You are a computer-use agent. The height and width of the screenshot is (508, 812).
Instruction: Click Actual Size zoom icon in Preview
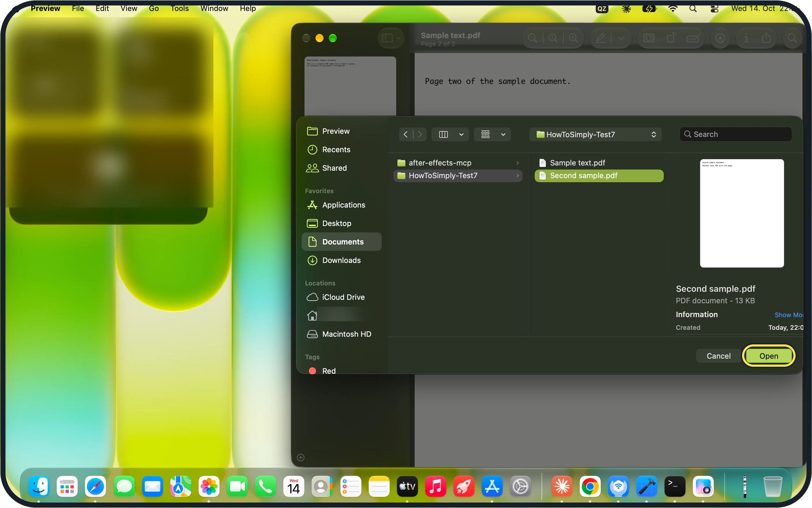(553, 38)
